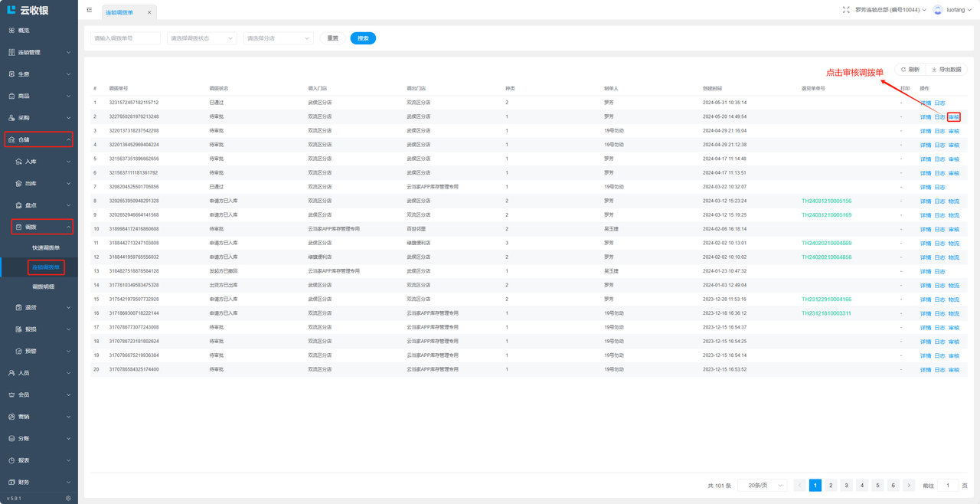Screen dimensions: 980x504
Task: Toggle fullscreen using the expand icon
Action: click(846, 10)
